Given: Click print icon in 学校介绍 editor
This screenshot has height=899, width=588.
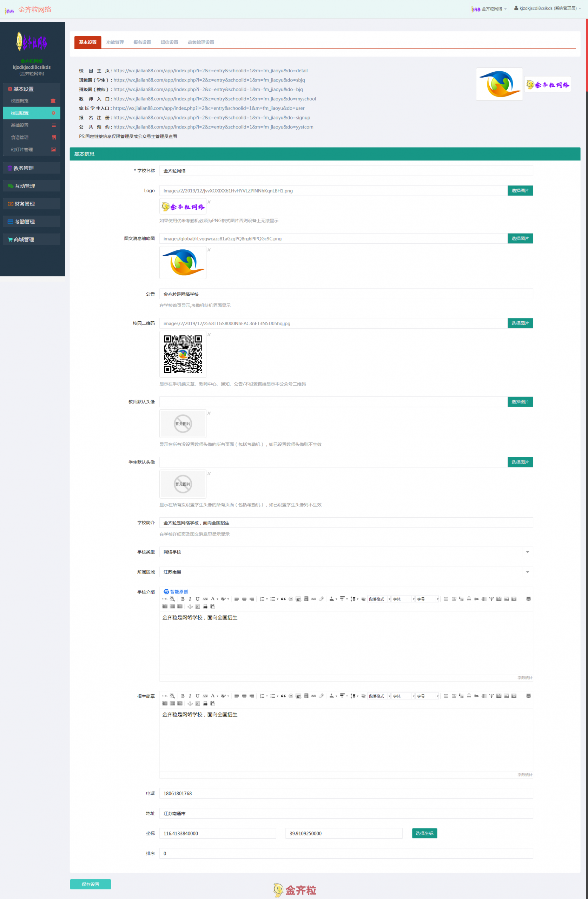Looking at the screenshot, I should [x=205, y=606].
